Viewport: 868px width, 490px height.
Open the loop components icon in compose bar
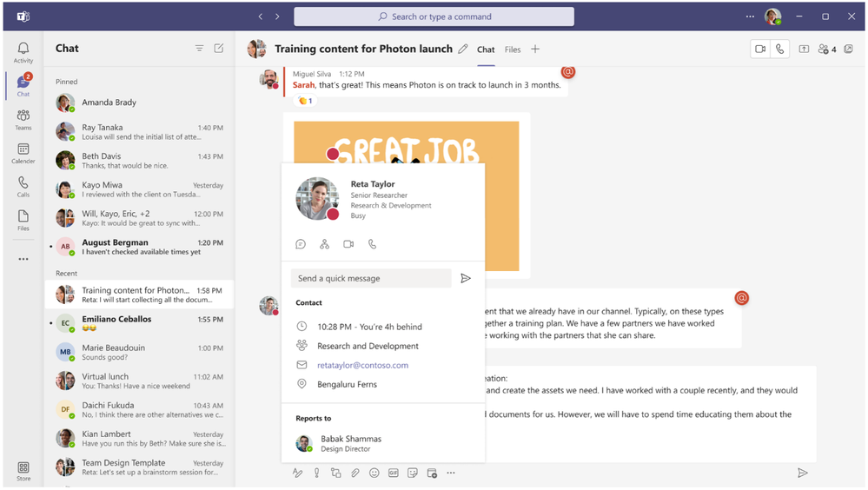[335, 473]
